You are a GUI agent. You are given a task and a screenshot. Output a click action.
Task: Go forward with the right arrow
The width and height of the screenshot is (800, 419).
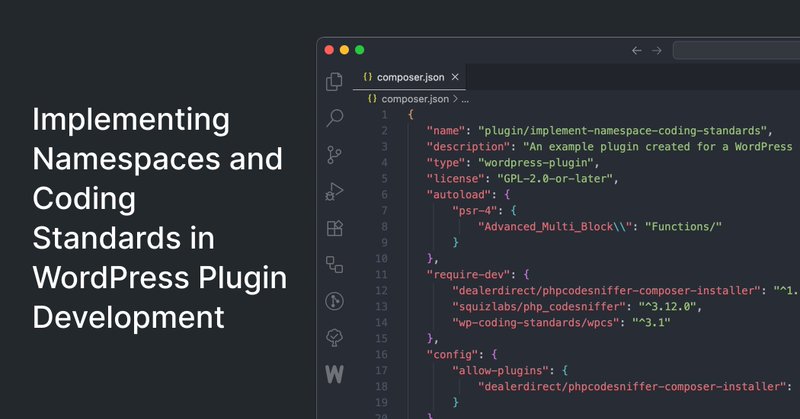657,51
